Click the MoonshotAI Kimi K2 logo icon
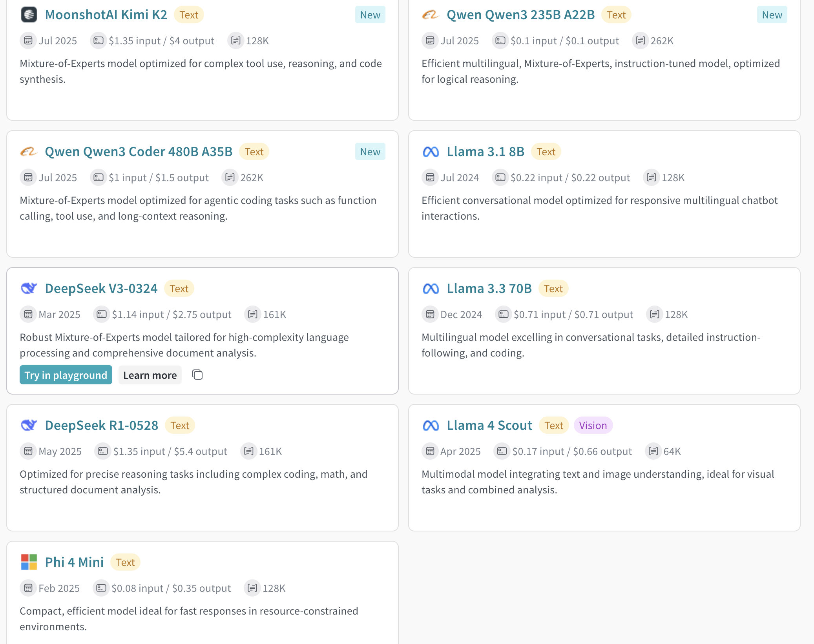 coord(29,15)
